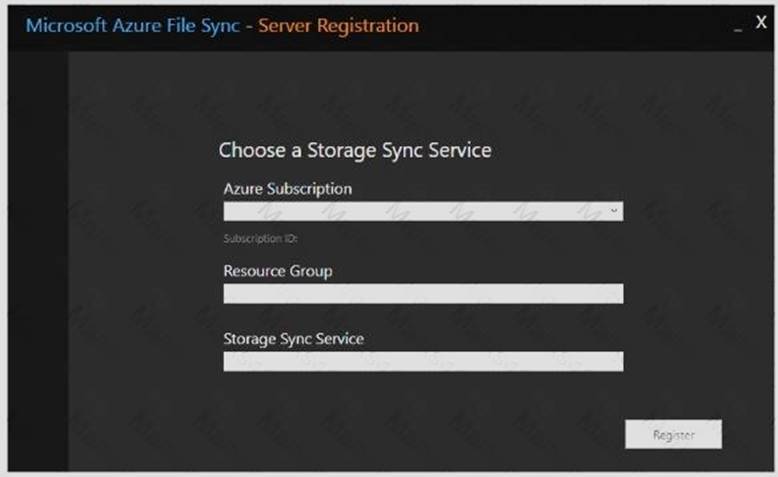This screenshot has width=778, height=477.
Task: Click the orange 'Server Registration' title text
Action: click(x=338, y=25)
